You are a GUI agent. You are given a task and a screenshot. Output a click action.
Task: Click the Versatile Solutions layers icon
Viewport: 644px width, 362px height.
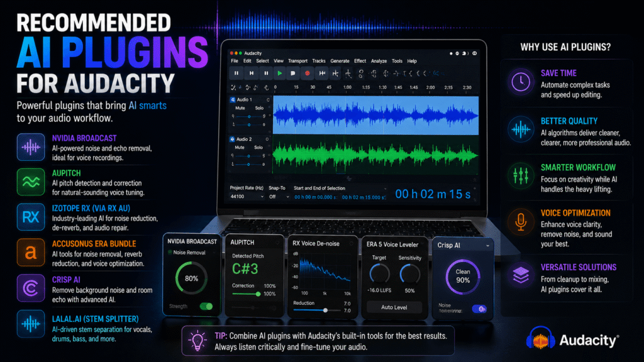pyautogui.click(x=520, y=275)
